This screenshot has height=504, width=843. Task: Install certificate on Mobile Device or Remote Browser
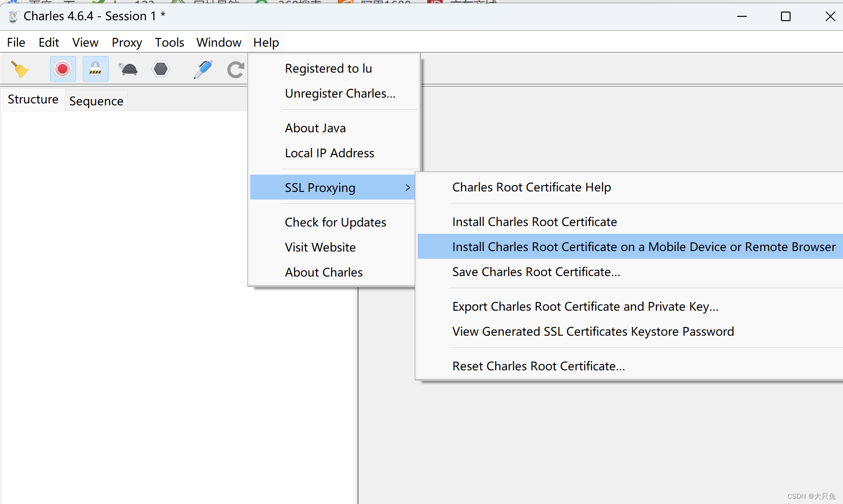tap(630, 247)
